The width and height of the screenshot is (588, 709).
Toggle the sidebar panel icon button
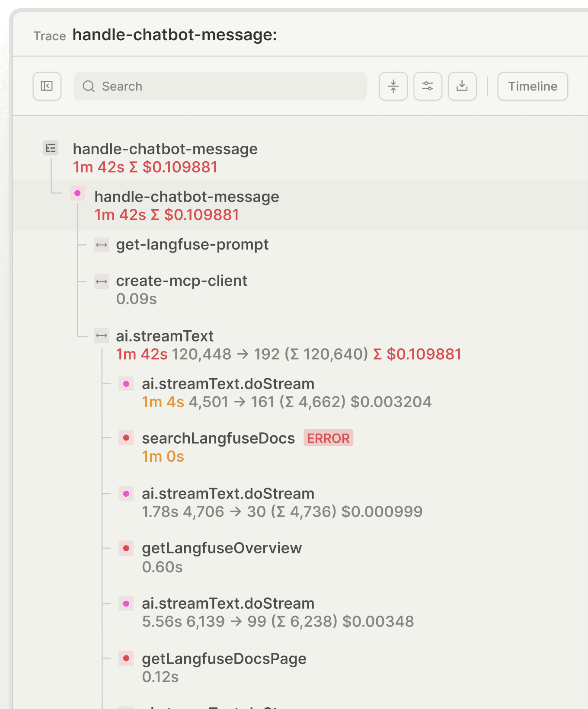tap(47, 86)
